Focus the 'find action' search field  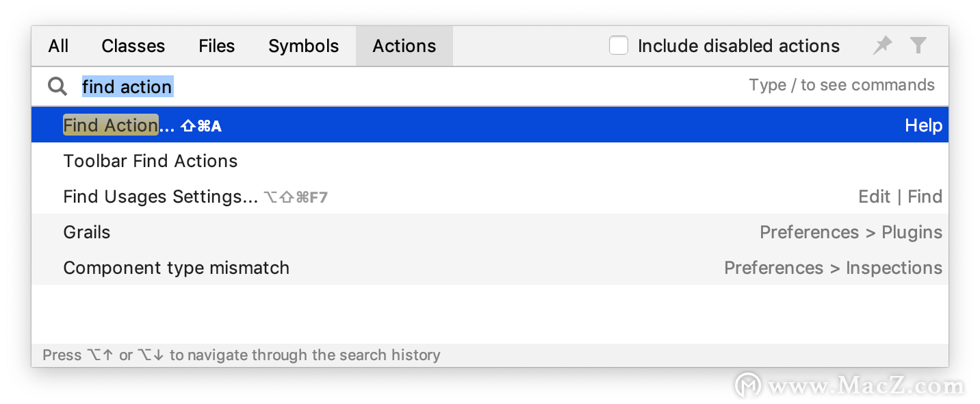point(411,86)
